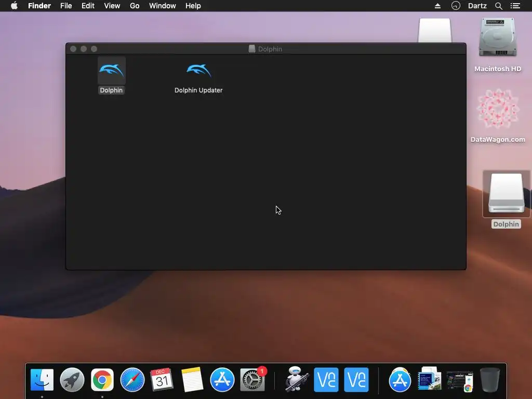
Task: Open the Downloads stack with Chrome thumbnail
Action: point(460,381)
